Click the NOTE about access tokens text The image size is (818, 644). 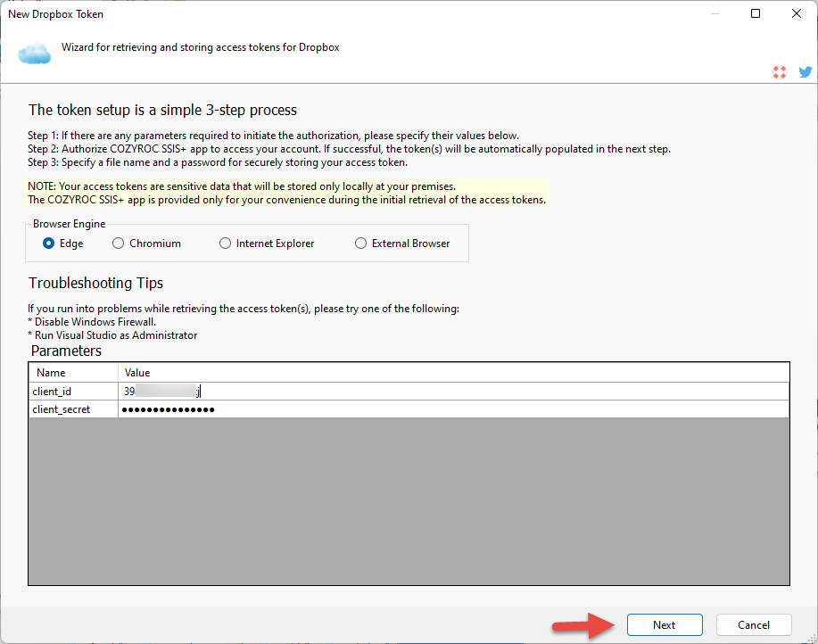coord(287,193)
